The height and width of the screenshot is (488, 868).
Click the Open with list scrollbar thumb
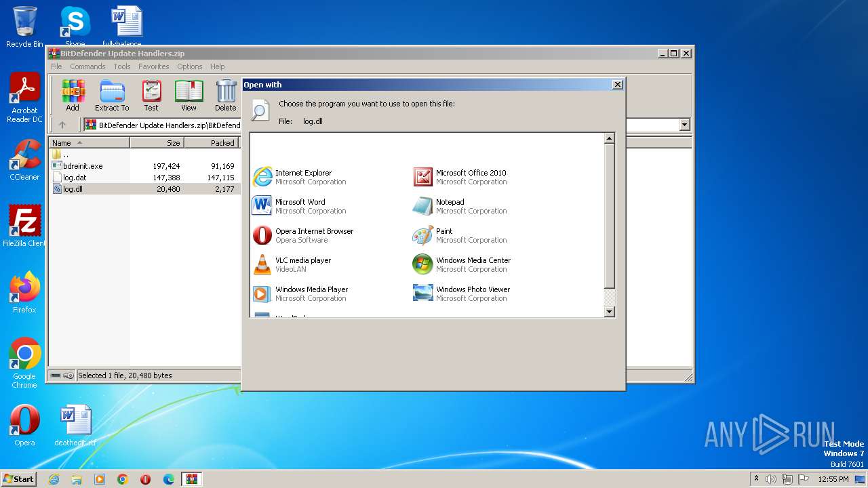(609, 216)
